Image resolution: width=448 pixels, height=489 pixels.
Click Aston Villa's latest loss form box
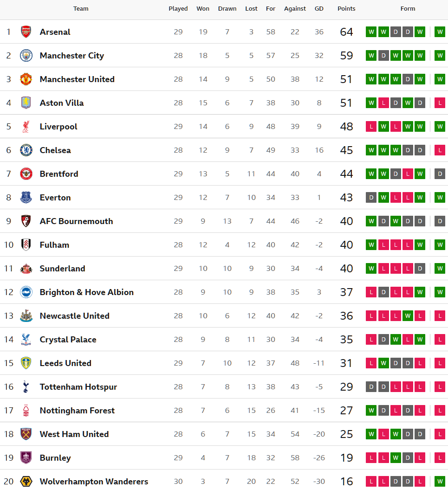[440, 103]
